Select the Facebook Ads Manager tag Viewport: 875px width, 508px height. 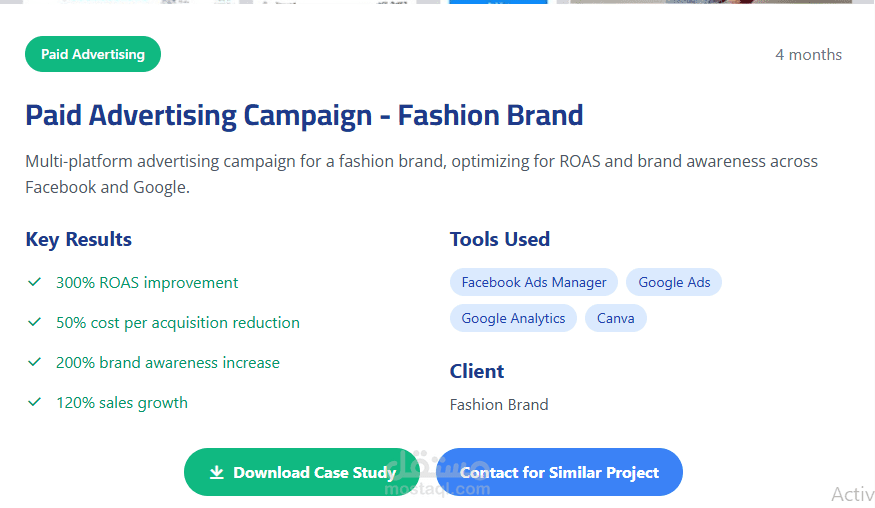click(x=534, y=283)
